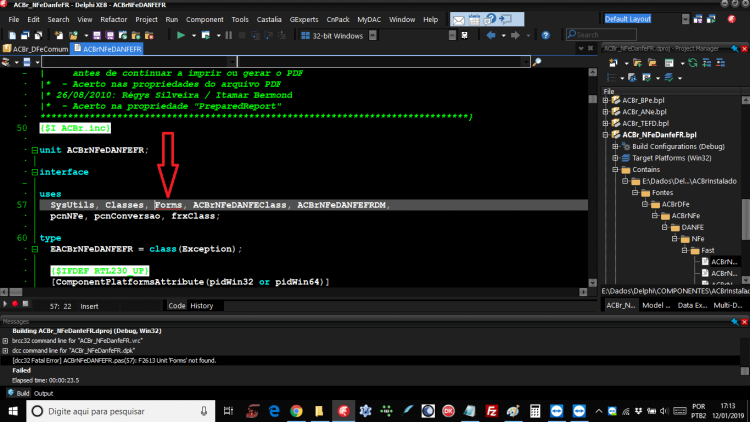This screenshot has width=750, height=422.
Task: Click the Windows Start button
Action: 13,411
